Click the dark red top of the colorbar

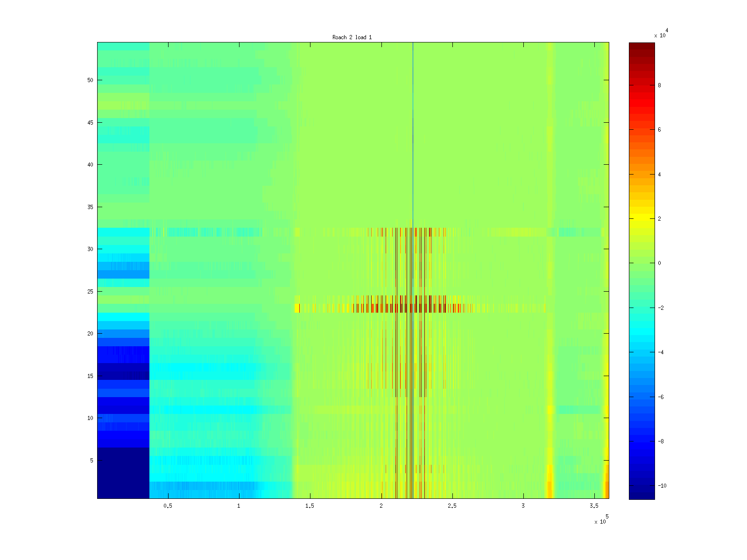pyautogui.click(x=641, y=47)
